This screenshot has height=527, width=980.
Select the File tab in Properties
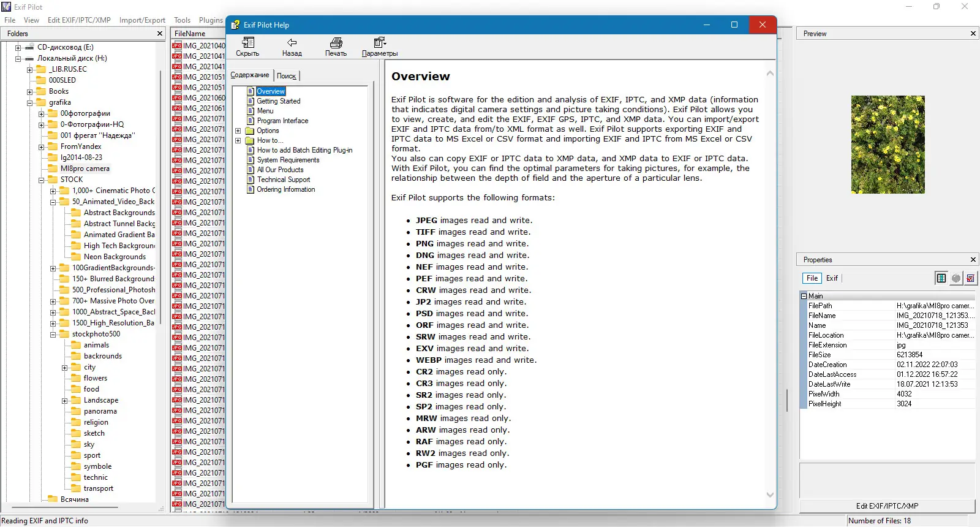coord(812,278)
